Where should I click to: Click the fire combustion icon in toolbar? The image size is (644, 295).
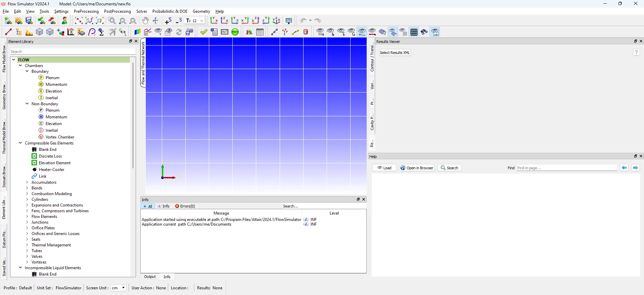pyautogui.click(x=29, y=32)
